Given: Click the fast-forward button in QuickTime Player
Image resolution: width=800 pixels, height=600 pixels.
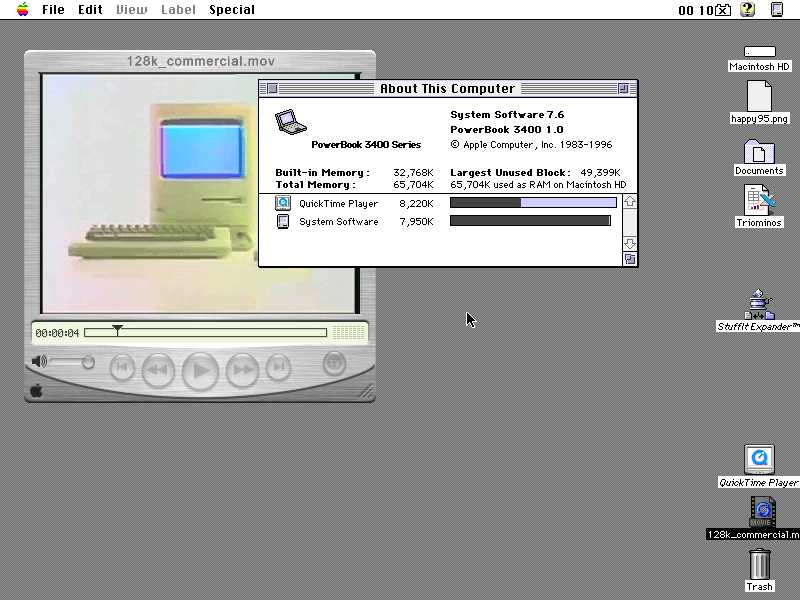Looking at the screenshot, I should pyautogui.click(x=242, y=370).
